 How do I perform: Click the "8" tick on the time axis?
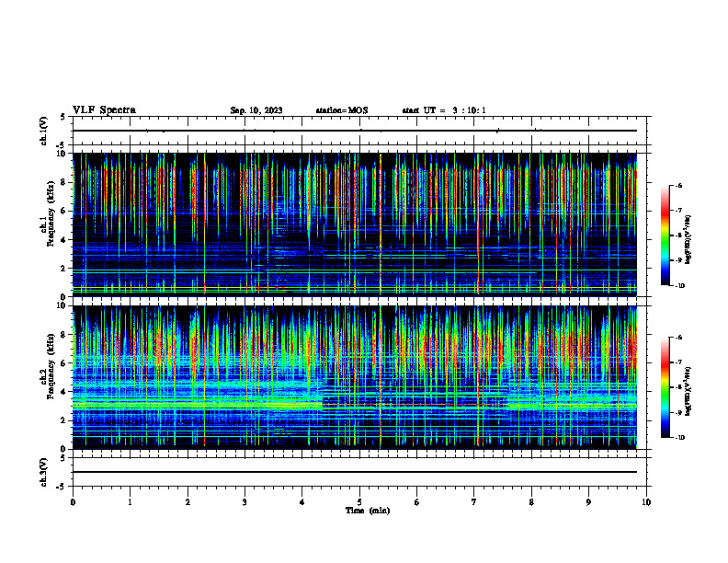[x=531, y=502]
